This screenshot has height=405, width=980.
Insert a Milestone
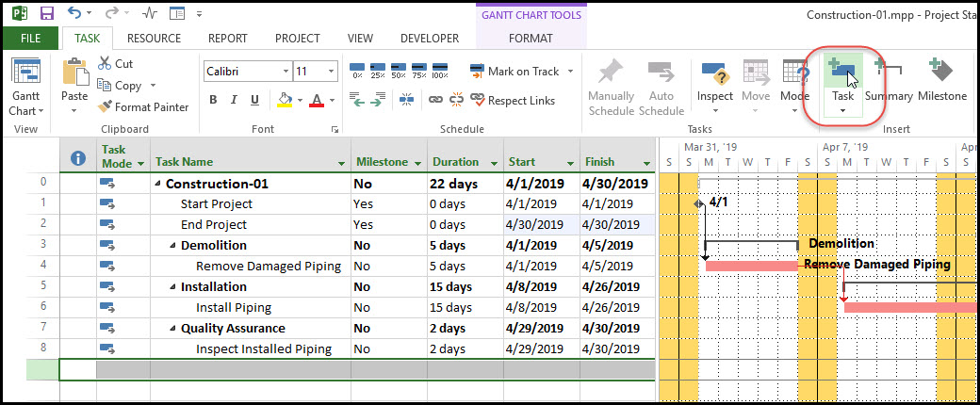(x=941, y=74)
